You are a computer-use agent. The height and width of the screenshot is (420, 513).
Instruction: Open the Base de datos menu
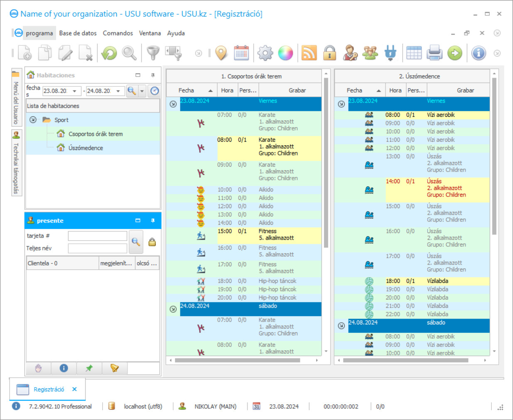[x=78, y=33]
